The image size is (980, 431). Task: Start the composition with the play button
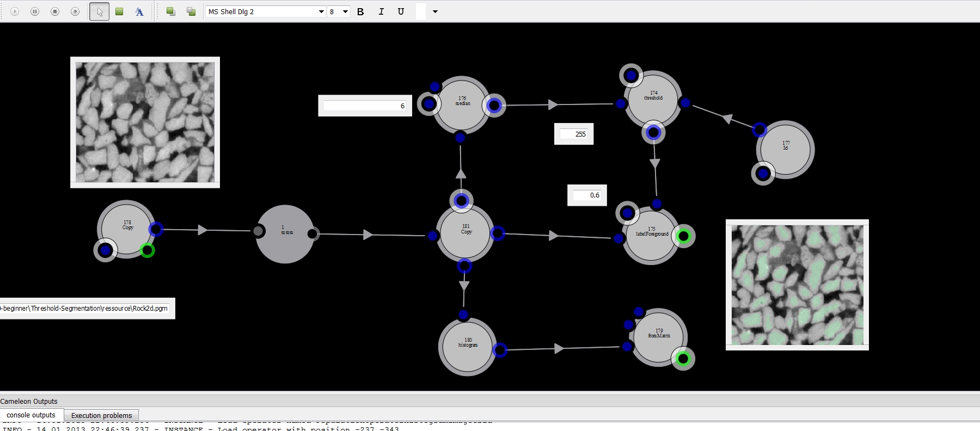[x=15, y=11]
